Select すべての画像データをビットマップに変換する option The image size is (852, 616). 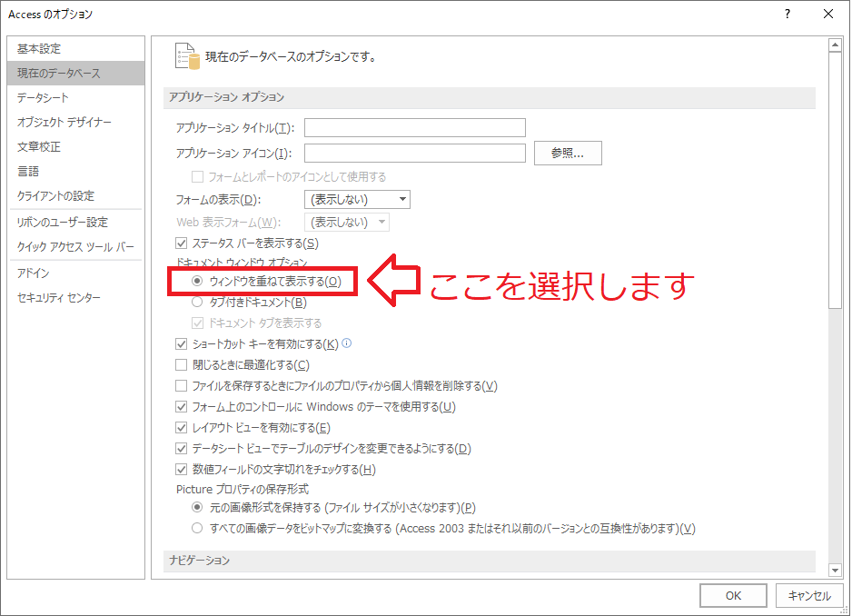(197, 529)
